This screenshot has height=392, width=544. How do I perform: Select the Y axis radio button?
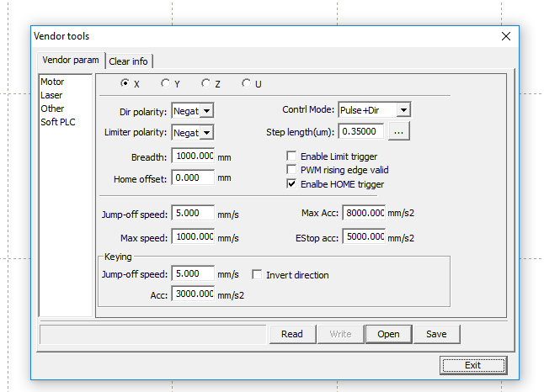coord(166,83)
